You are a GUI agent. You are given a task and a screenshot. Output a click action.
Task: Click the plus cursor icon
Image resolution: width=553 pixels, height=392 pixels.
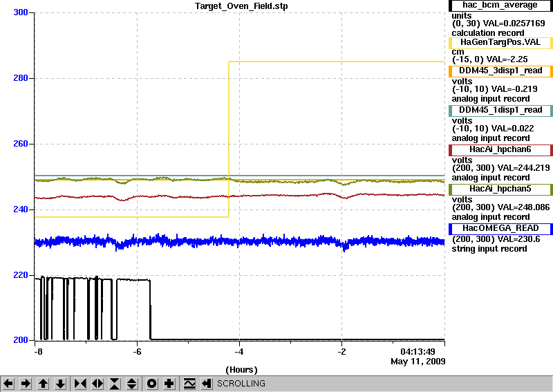[169, 384]
